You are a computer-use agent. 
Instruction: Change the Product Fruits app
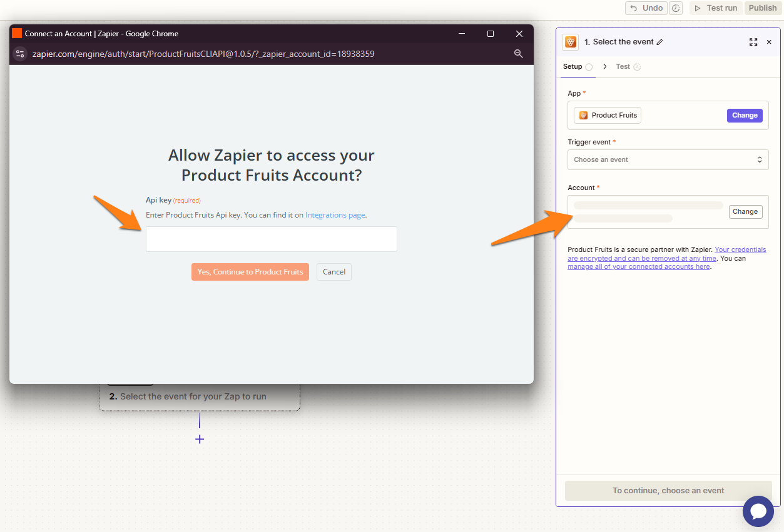pos(745,115)
